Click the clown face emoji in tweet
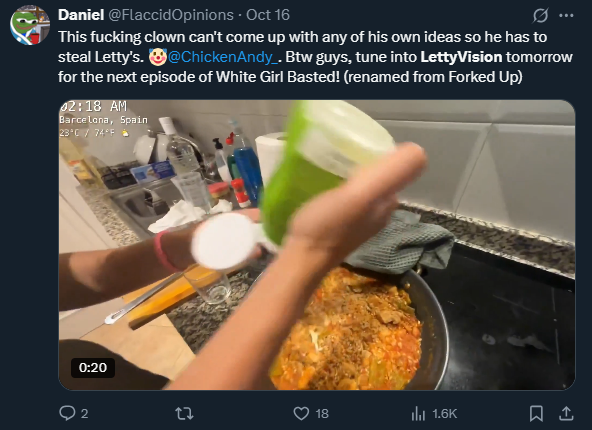Screen dimensions: 592x430 pos(157,57)
